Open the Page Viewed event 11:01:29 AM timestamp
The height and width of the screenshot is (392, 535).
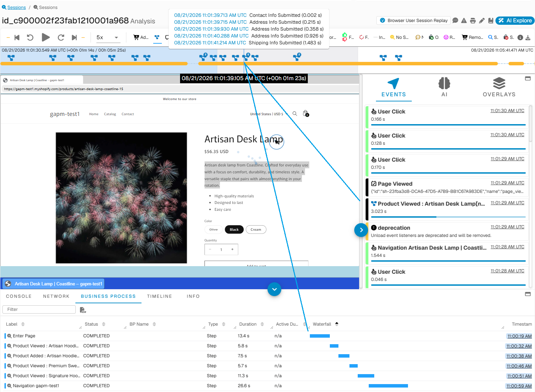coord(507,183)
